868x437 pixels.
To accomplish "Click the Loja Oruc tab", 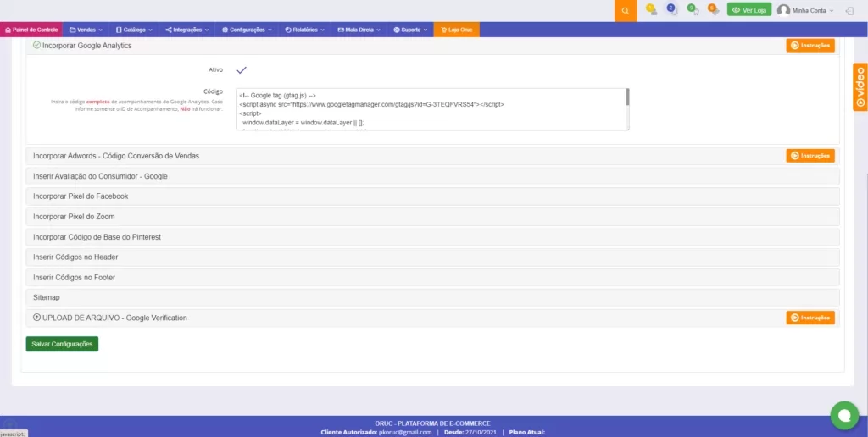I will click(x=457, y=30).
